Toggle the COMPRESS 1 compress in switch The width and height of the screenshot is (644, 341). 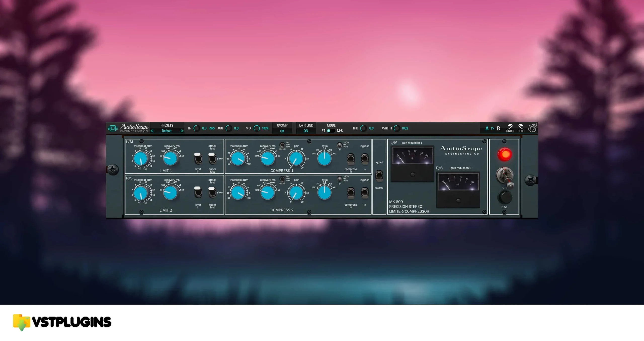pos(351,159)
